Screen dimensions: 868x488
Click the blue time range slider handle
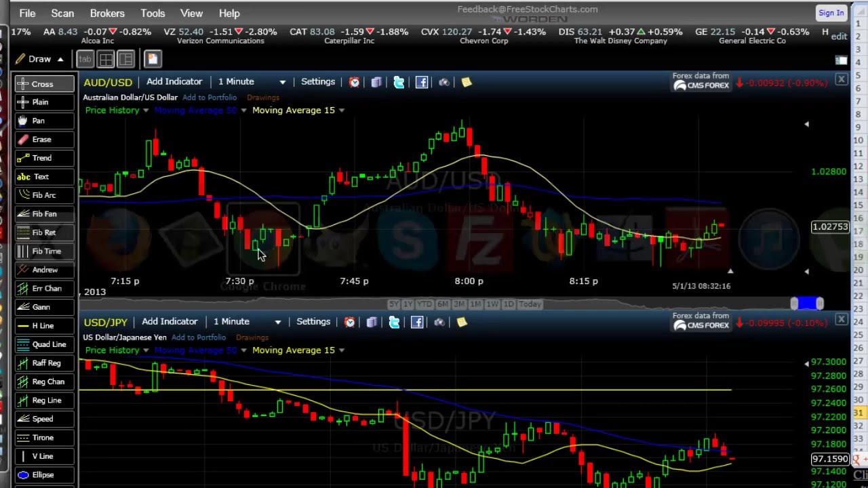click(x=807, y=304)
